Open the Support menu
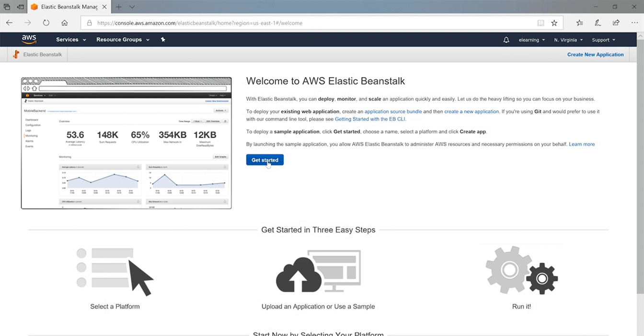644x336 pixels. 603,40
